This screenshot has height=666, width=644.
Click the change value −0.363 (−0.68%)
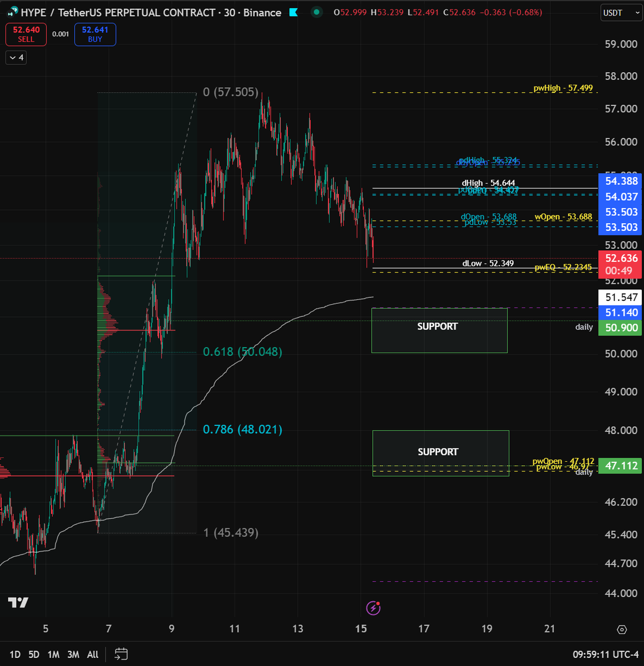[x=511, y=12]
